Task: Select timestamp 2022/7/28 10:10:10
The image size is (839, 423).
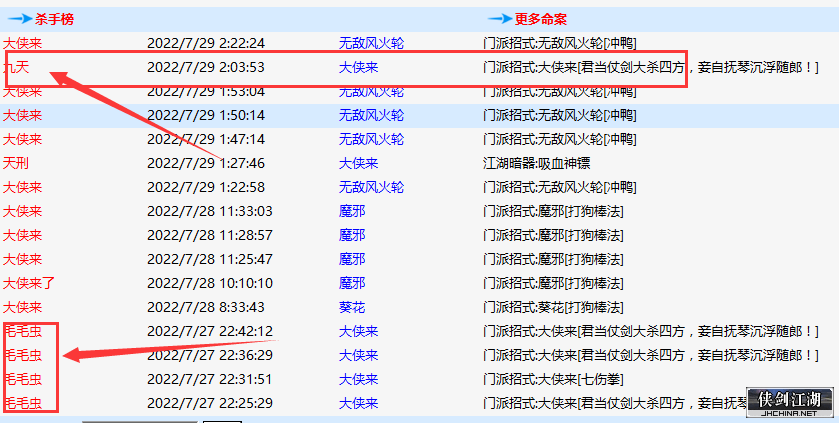Action: coord(210,283)
